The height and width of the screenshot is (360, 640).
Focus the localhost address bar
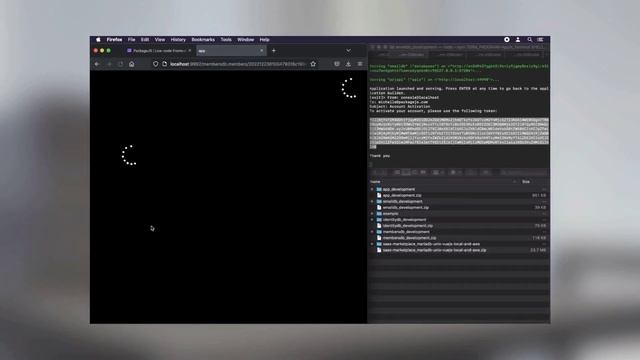pos(238,64)
